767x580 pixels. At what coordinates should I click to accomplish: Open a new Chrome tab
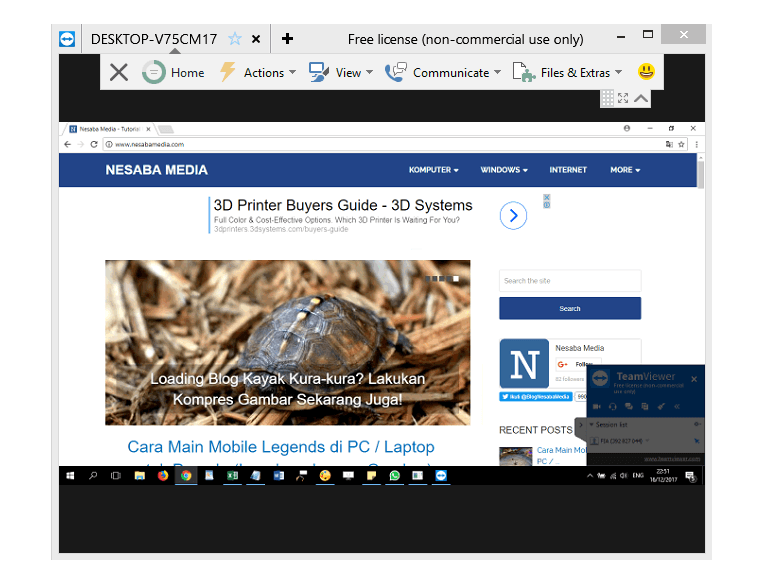pyautogui.click(x=166, y=130)
